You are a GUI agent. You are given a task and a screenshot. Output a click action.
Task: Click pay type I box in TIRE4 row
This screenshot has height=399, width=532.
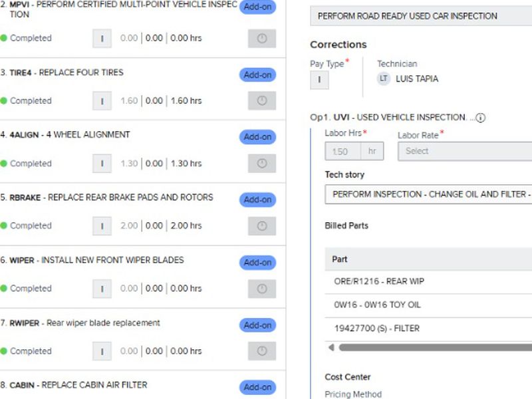[x=102, y=101]
